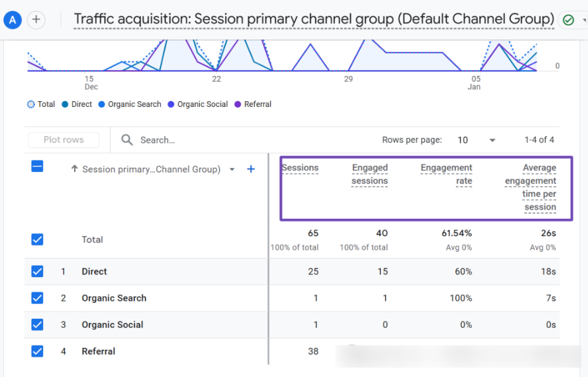Open the Rows per page dropdown
The width and height of the screenshot is (588, 377).
click(x=492, y=140)
